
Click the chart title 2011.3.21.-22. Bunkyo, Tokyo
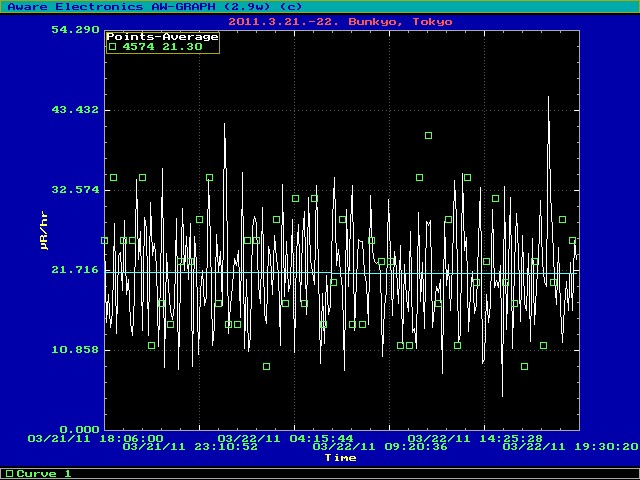[x=340, y=20]
